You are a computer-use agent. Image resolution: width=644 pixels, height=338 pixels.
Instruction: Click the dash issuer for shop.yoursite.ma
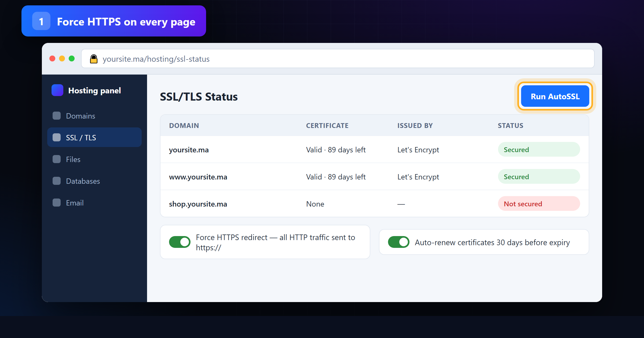tap(401, 204)
